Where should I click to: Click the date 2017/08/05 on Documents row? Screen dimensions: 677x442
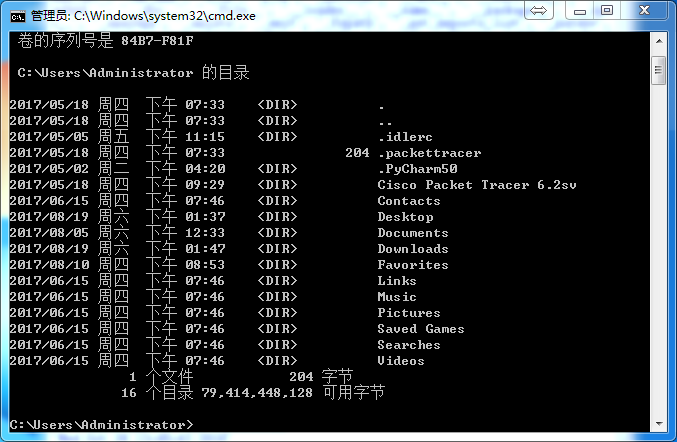(x=49, y=233)
